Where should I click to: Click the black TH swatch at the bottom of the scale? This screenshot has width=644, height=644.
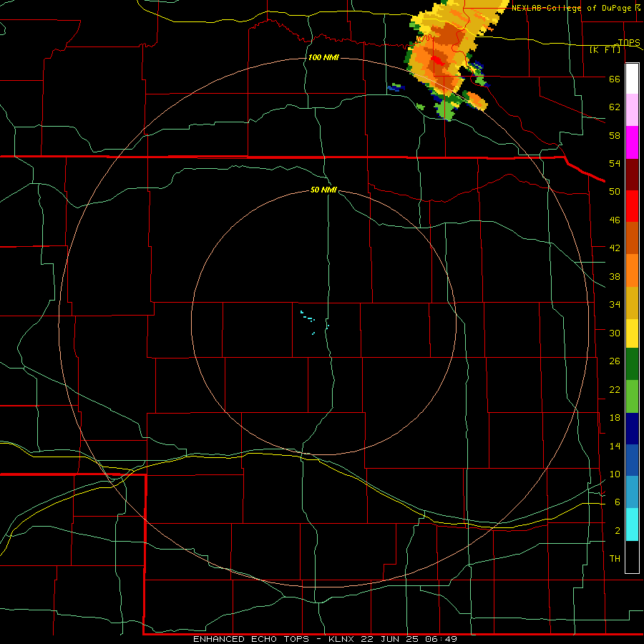pyautogui.click(x=632, y=557)
